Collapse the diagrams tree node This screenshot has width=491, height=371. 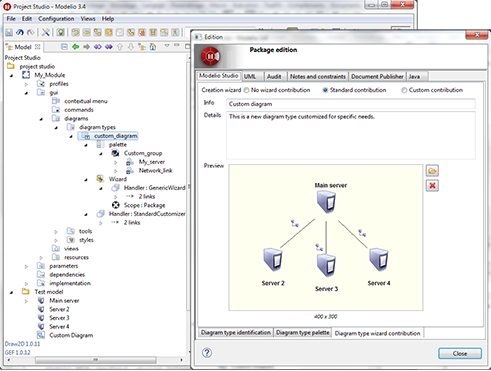41,119
